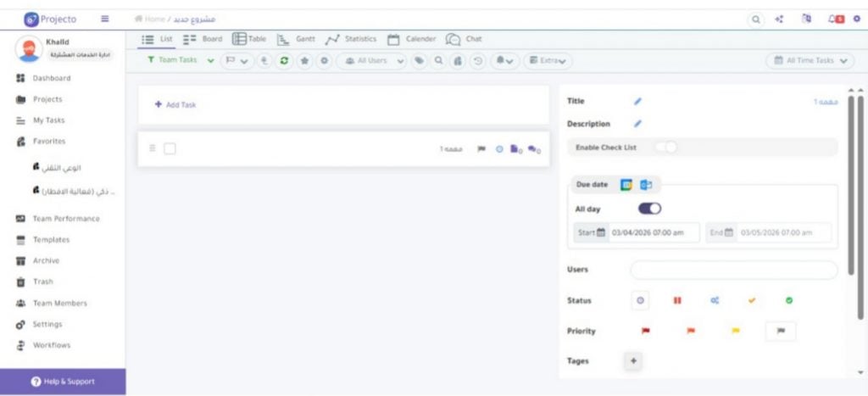This screenshot has height=396, width=868.
Task: Set status to paused with red pause icon
Action: coord(677,301)
